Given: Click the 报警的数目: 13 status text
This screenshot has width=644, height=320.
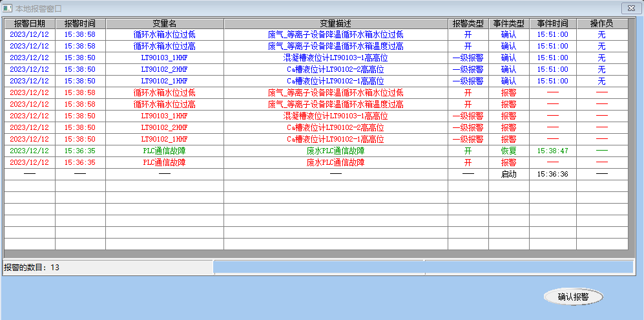Looking at the screenshot, I should click(x=32, y=267).
